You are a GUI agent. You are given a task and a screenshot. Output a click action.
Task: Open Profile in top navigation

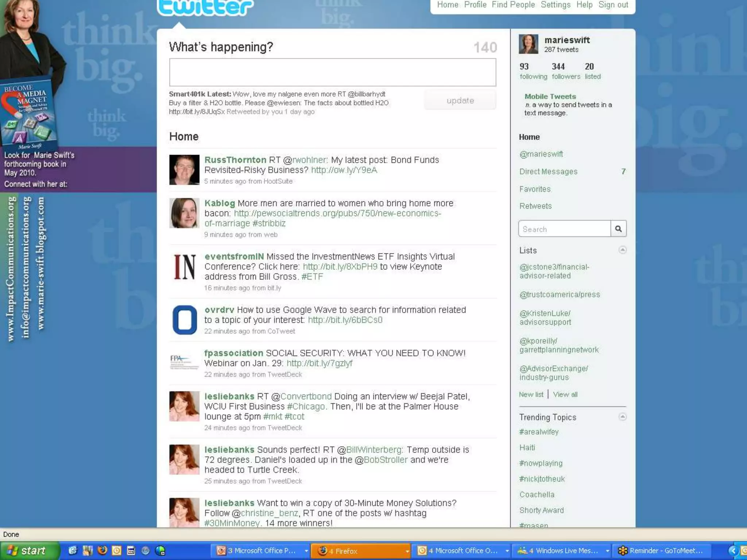click(475, 5)
